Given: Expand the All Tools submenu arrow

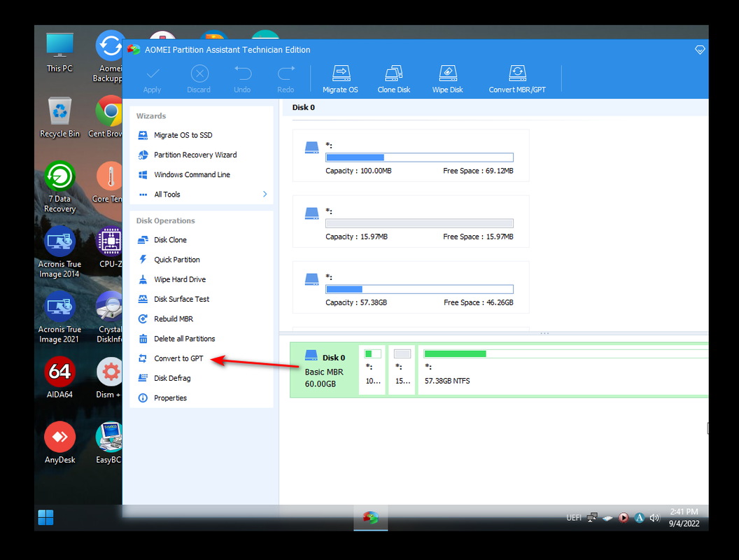Looking at the screenshot, I should pos(265,194).
